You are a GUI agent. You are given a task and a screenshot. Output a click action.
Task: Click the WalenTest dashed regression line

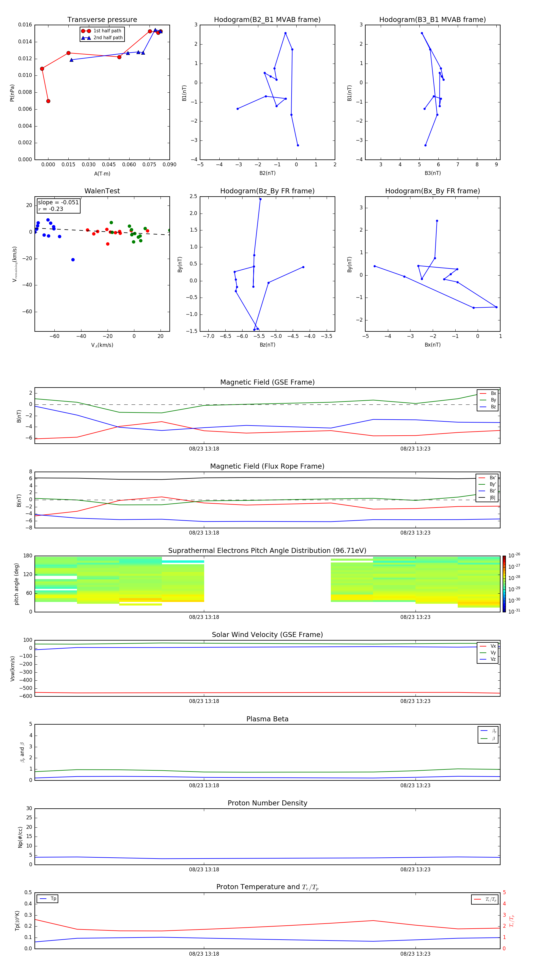click(x=102, y=231)
